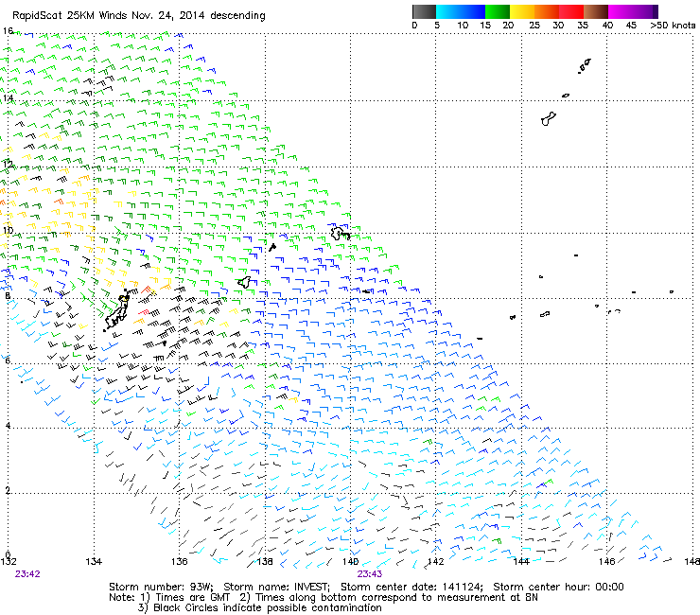Screen dimensions: 700x615
Task: Select the yellow 20–25 knots legend segment
Action: 522,11
